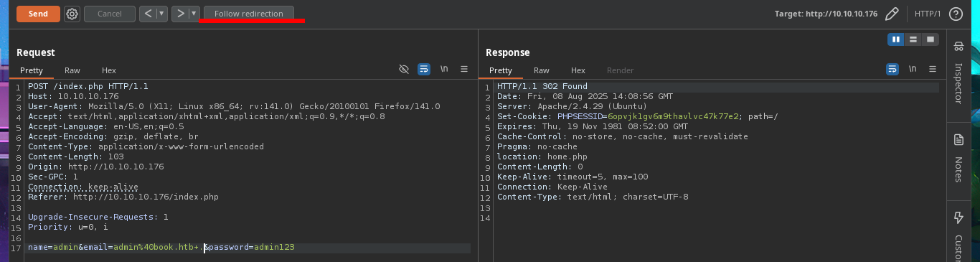Toggle line wrap icon in Response panel
The image size is (980, 262).
[892, 69]
